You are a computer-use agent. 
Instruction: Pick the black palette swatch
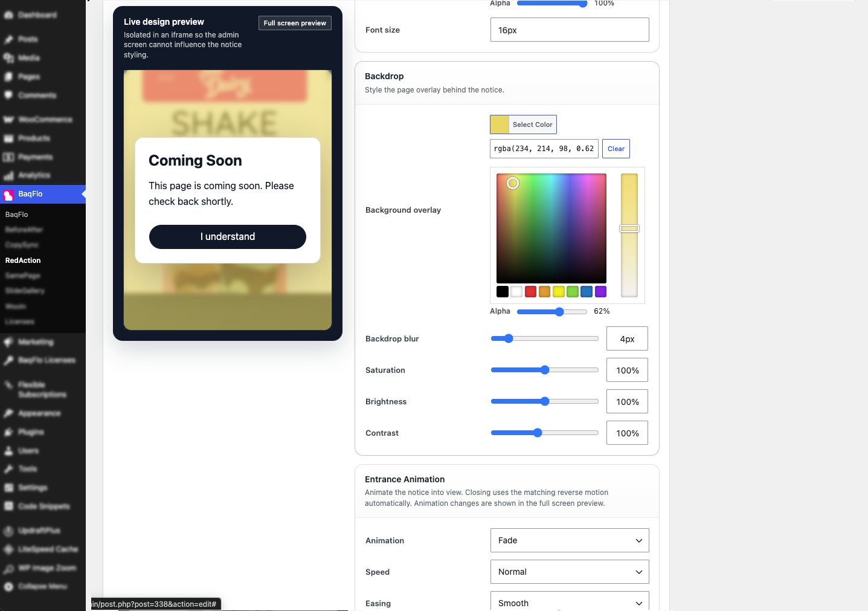click(503, 292)
